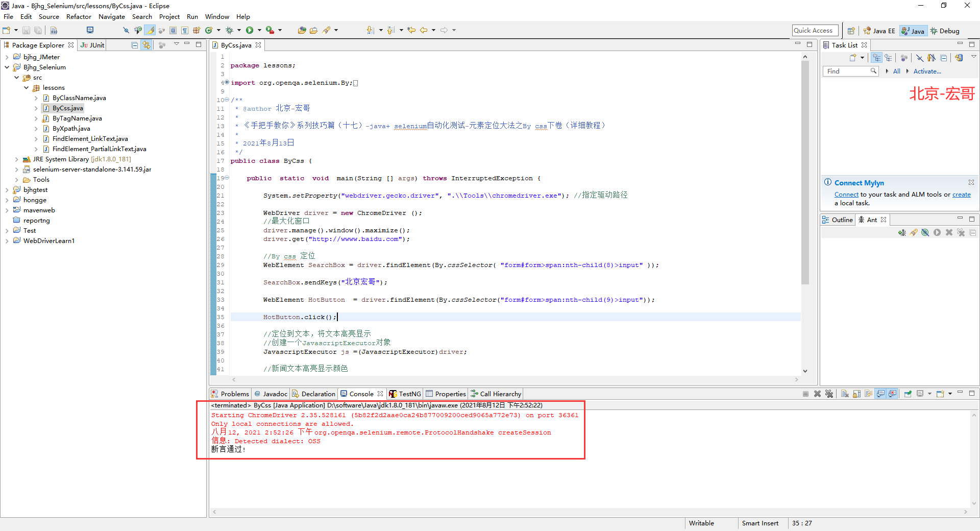
Task: Click Collapse All icon in Task List
Action: (943, 58)
